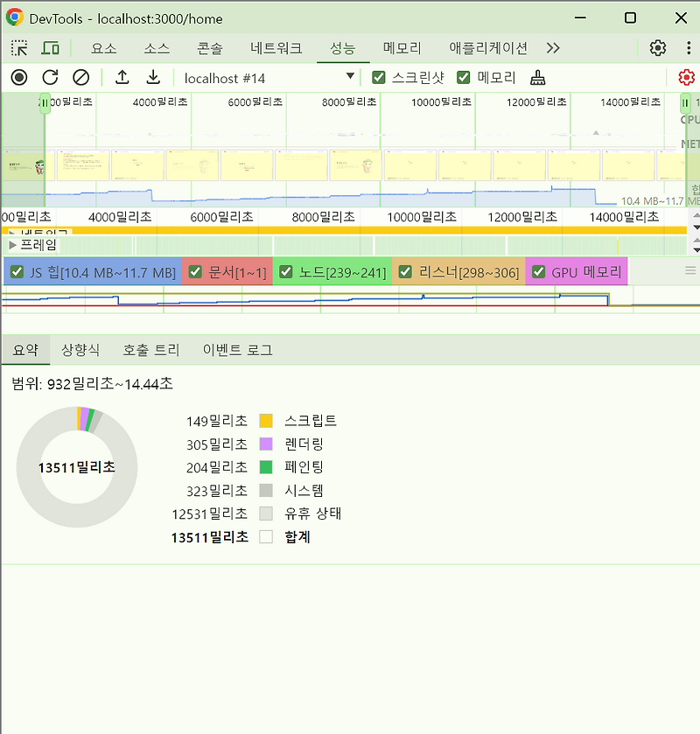Open the localhost #14 history dropdown

[x=350, y=77]
